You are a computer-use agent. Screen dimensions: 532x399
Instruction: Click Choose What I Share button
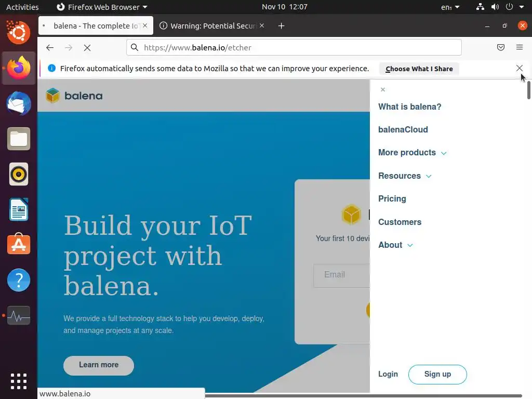coord(419,69)
